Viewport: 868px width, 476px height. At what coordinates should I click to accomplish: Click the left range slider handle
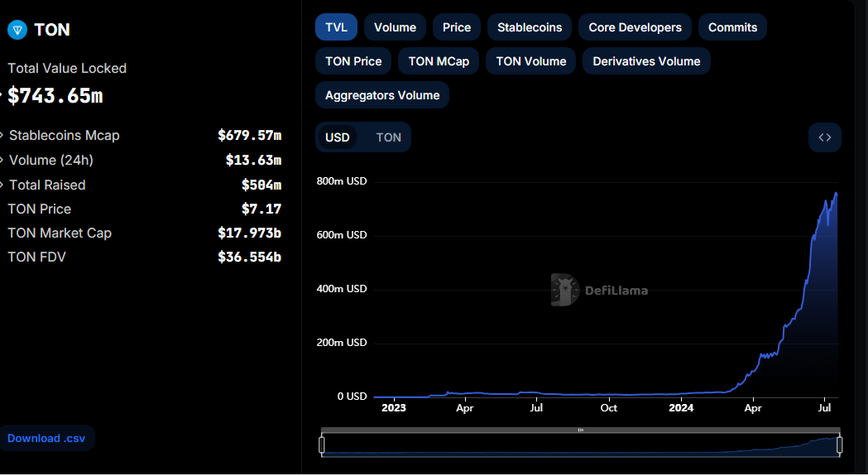[322, 445]
